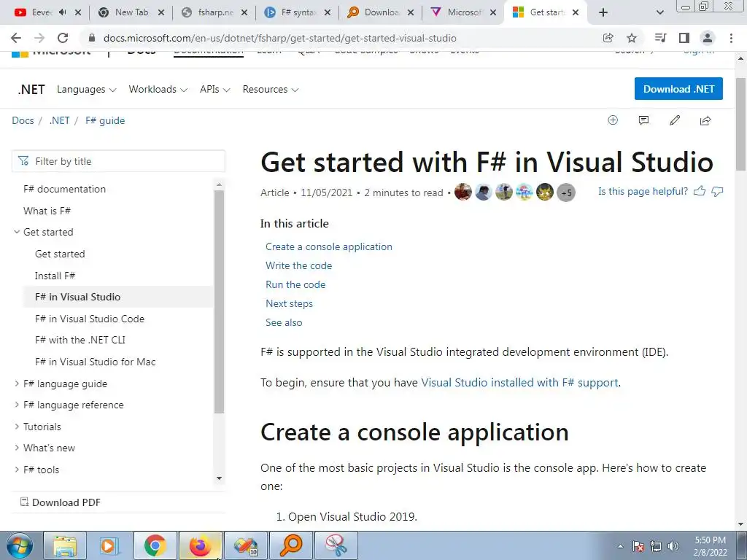This screenshot has height=560, width=747.
Task: Jump to Write the code section
Action: [298, 265]
